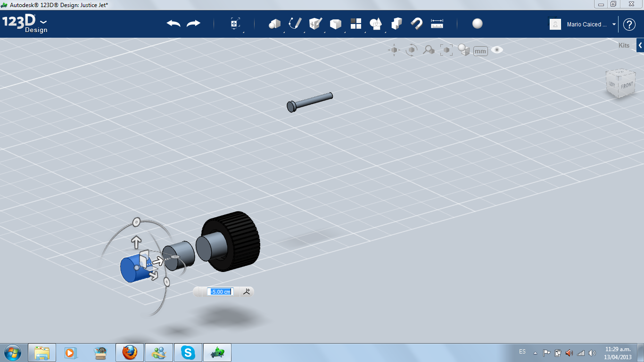Click the 123D Design taskbar button
644x362 pixels.
click(x=217, y=353)
